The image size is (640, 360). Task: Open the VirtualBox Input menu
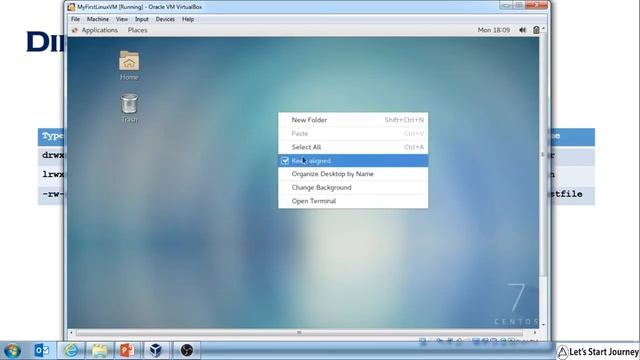(142, 19)
